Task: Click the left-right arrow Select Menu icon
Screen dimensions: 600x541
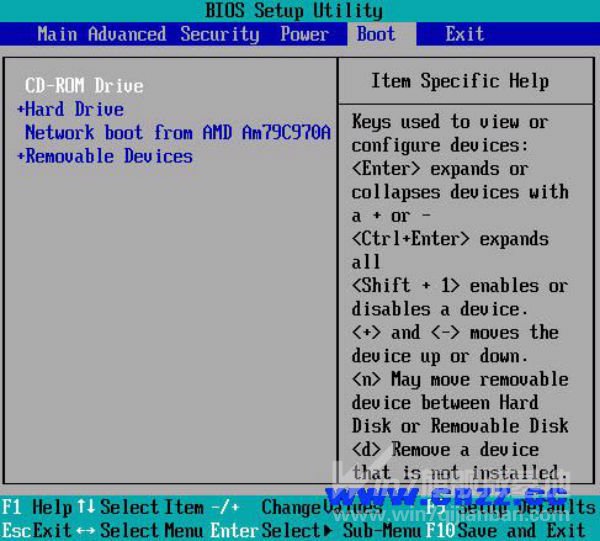Action: (x=85, y=530)
